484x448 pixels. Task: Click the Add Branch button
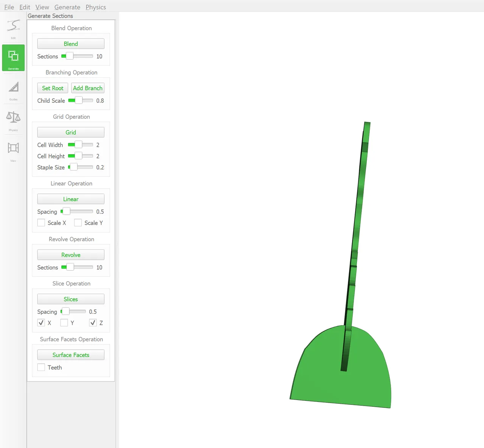[88, 88]
